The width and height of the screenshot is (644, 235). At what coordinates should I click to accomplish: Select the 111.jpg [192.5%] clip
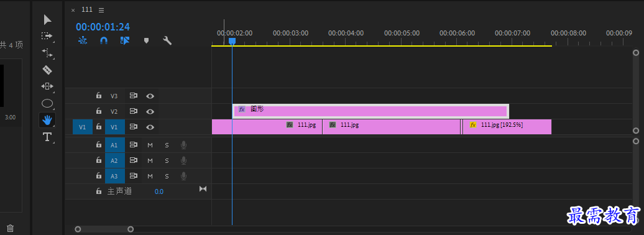coord(507,127)
